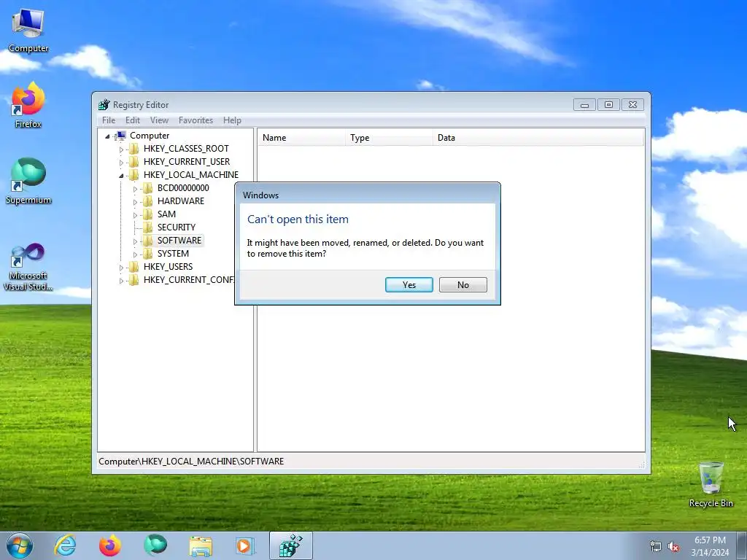747x560 pixels.
Task: Open the File menu in Registry Editor
Action: (109, 120)
